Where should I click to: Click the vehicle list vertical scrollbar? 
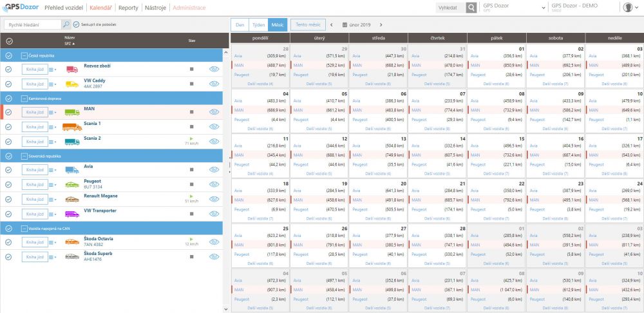coord(227,161)
